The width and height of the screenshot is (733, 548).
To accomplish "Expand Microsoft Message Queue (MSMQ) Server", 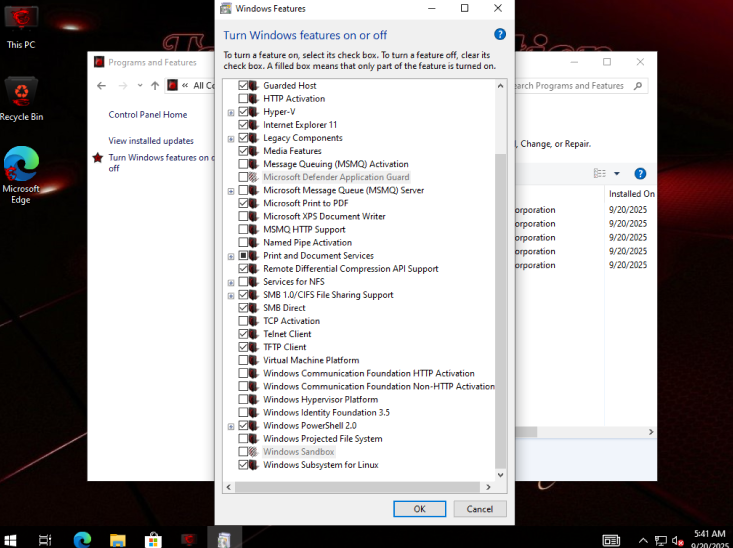I will (x=231, y=191).
